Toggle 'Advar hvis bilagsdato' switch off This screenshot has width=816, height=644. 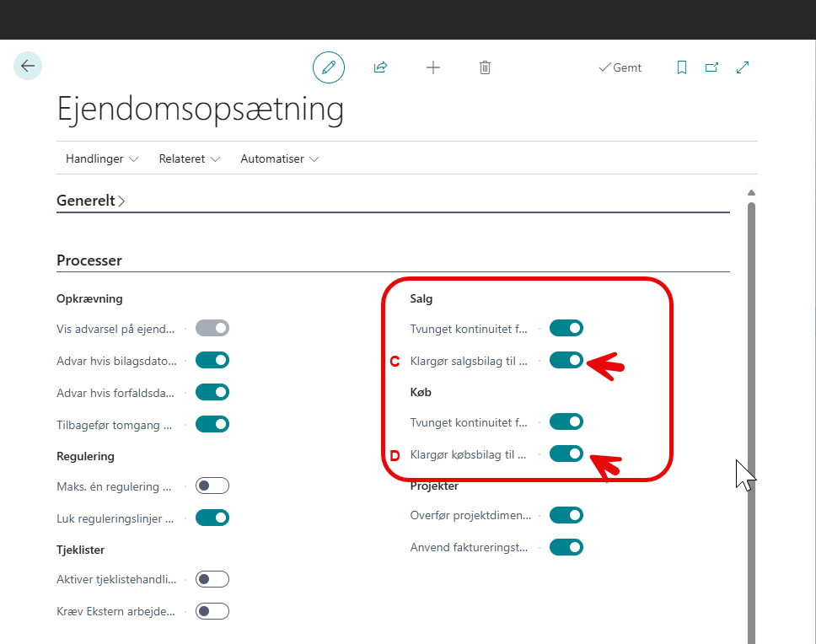point(212,360)
